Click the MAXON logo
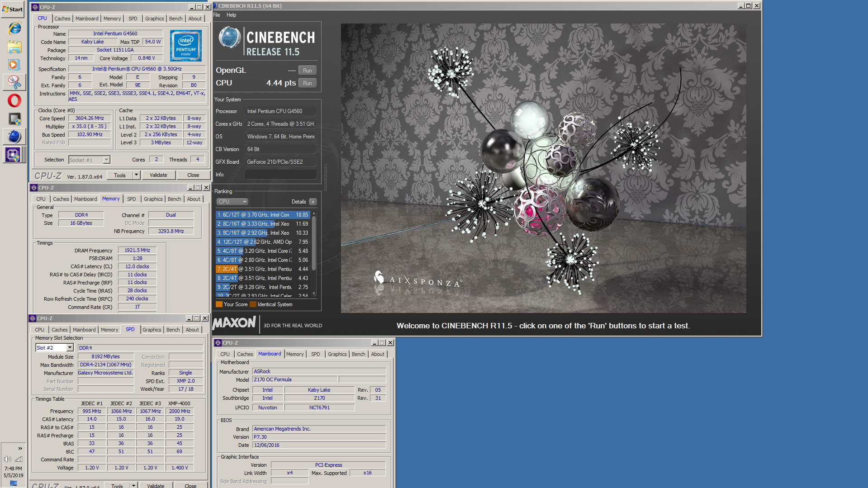The width and height of the screenshot is (868, 488). point(235,322)
